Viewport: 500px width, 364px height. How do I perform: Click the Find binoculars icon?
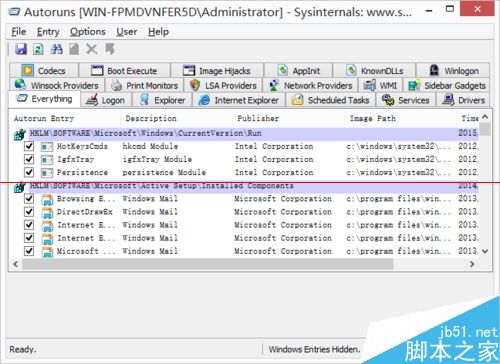click(56, 49)
